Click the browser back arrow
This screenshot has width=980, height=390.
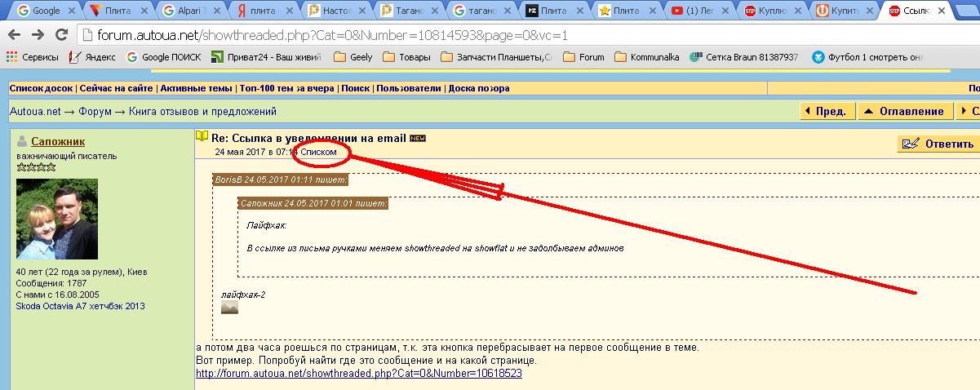point(16,35)
